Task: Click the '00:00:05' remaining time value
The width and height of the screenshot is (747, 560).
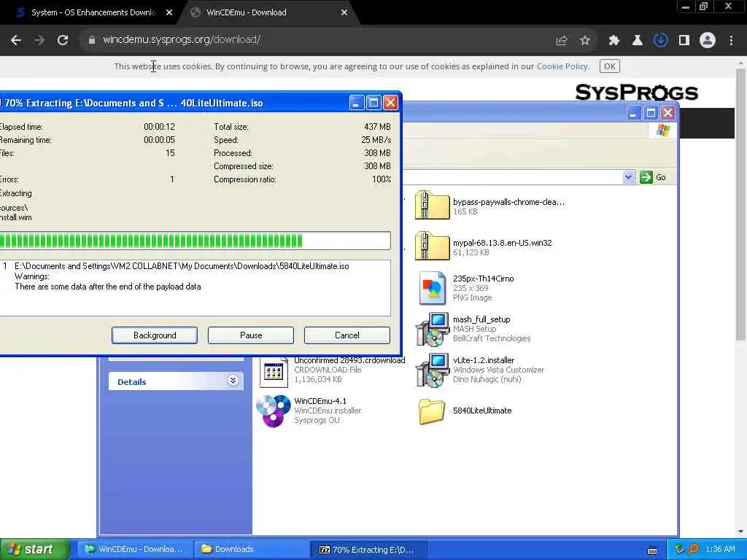Action: pos(159,140)
